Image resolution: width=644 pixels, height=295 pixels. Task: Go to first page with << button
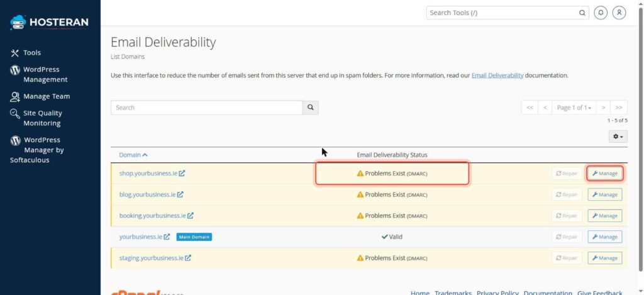pyautogui.click(x=530, y=108)
